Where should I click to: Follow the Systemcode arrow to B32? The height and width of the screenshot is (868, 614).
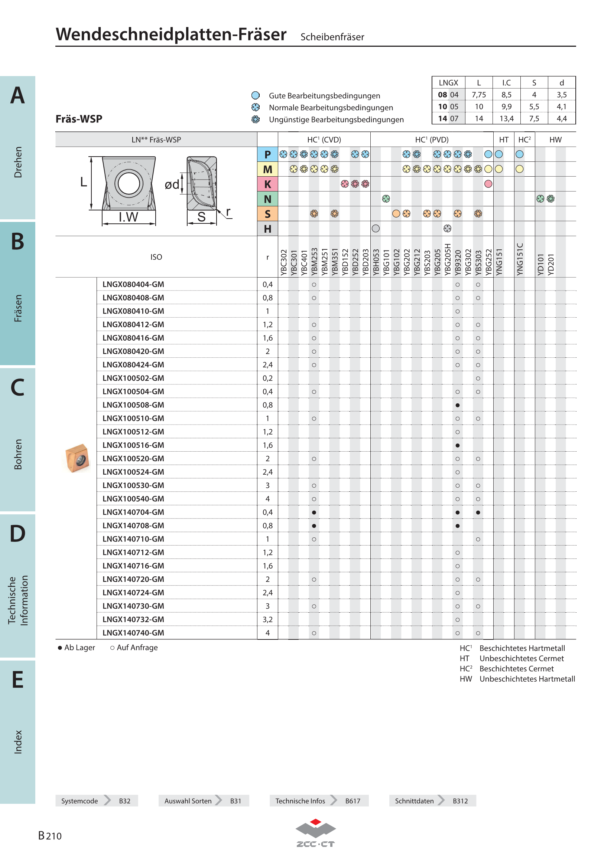point(97,801)
